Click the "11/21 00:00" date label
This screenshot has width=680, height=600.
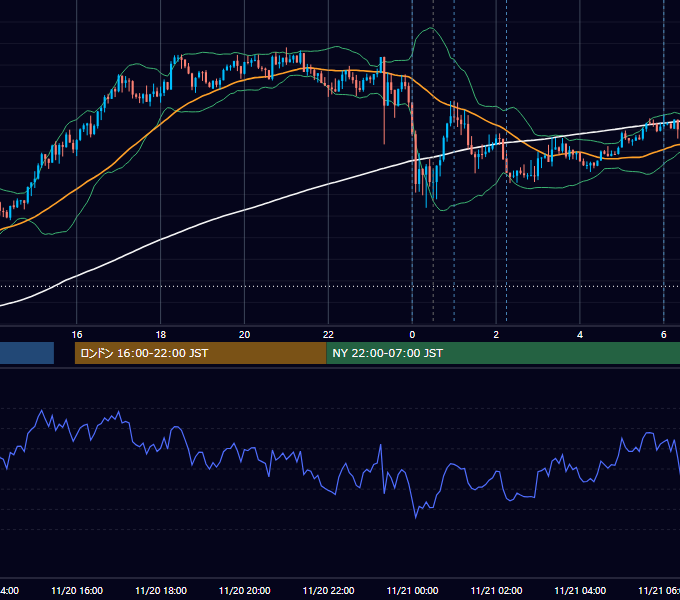412,590
